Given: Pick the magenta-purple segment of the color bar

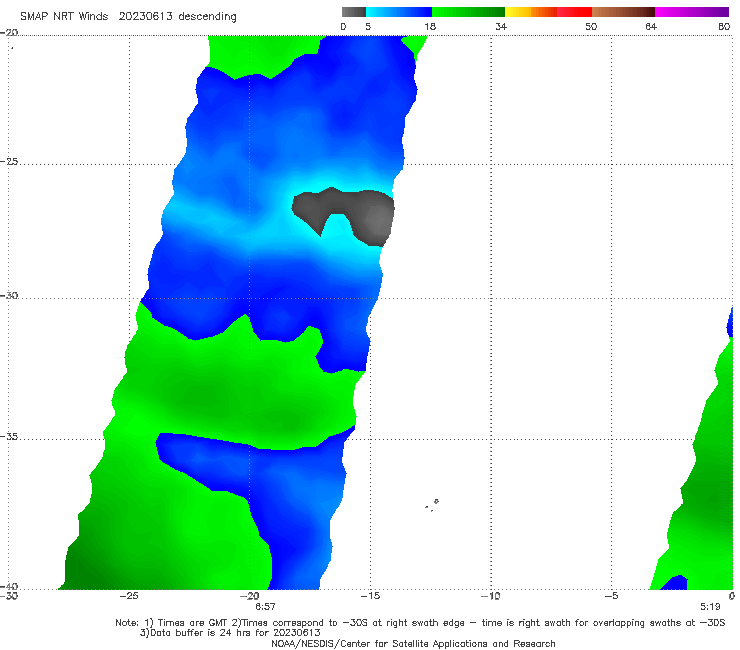Looking at the screenshot, I should tap(692, 12).
